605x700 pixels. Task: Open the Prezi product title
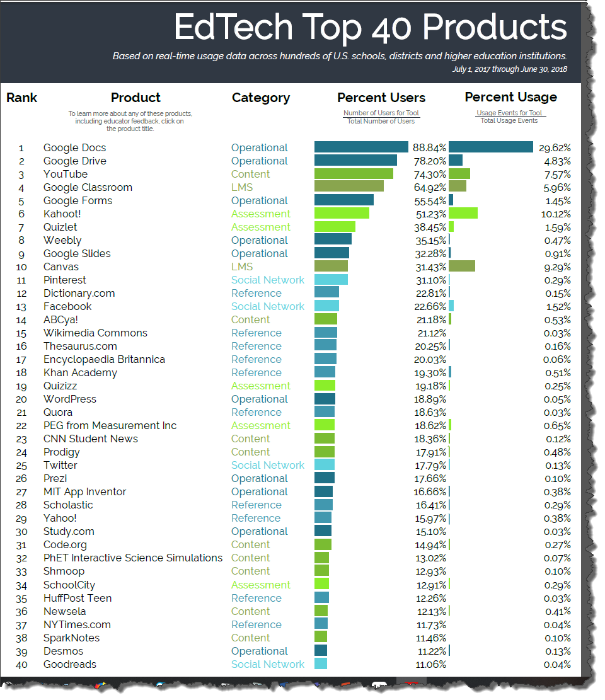(x=55, y=479)
